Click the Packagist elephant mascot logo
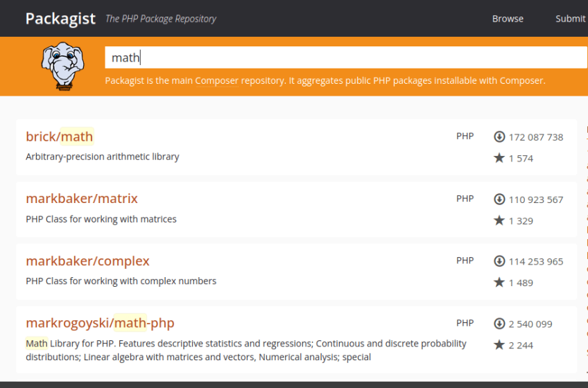The height and width of the screenshot is (388, 588). [x=63, y=67]
